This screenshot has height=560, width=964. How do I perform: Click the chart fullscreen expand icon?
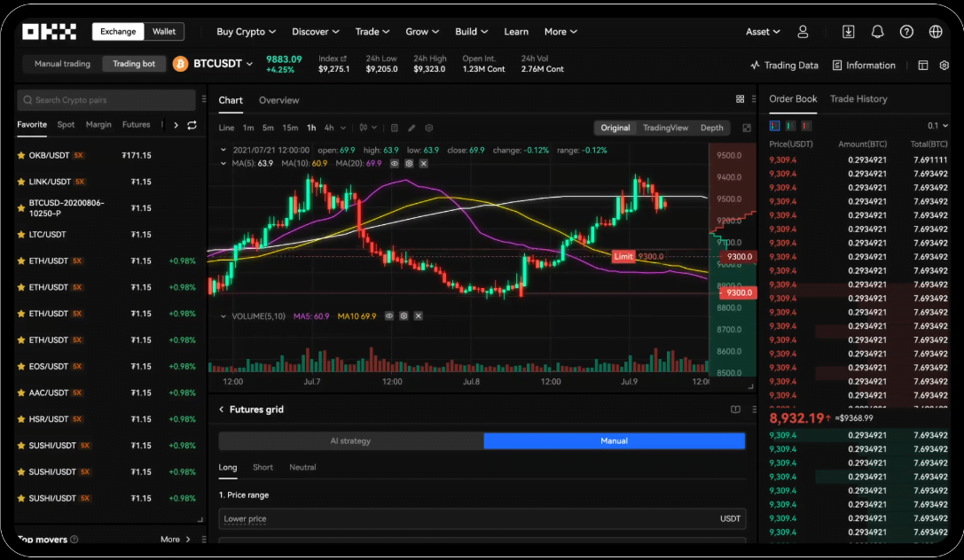[747, 128]
